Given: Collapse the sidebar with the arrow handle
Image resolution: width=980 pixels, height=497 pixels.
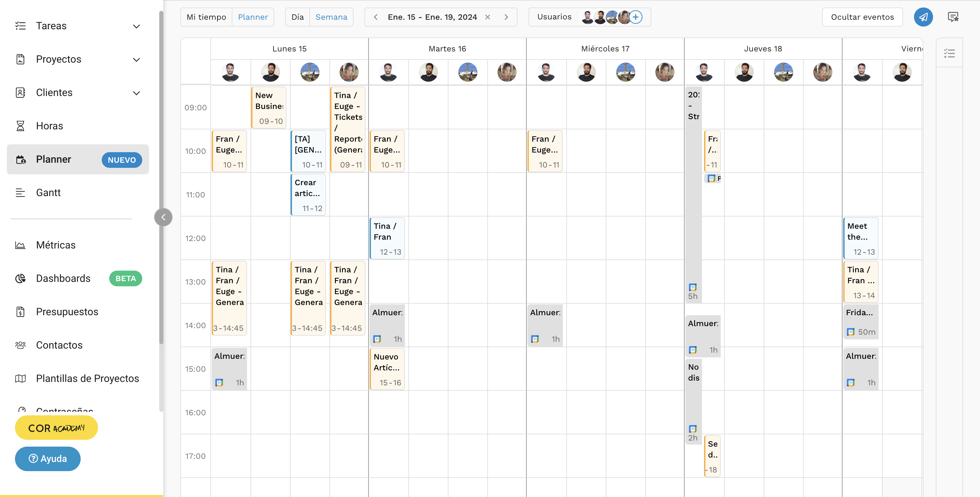Looking at the screenshot, I should tap(163, 217).
